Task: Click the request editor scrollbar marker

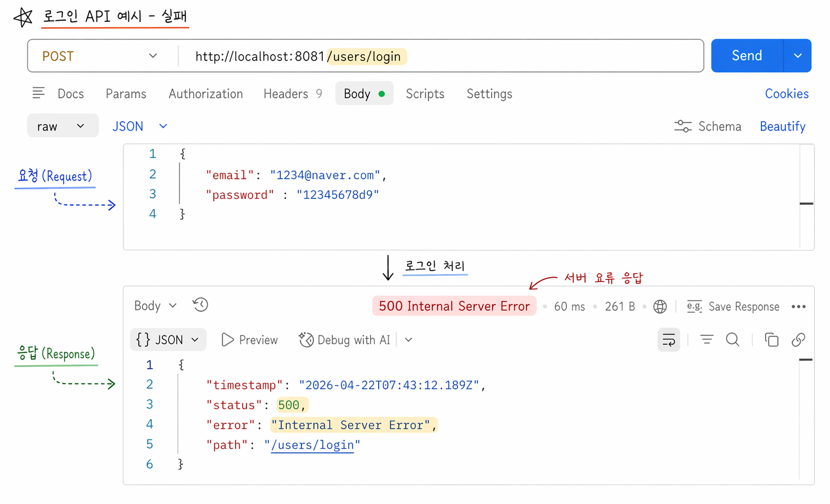Action: [x=806, y=204]
